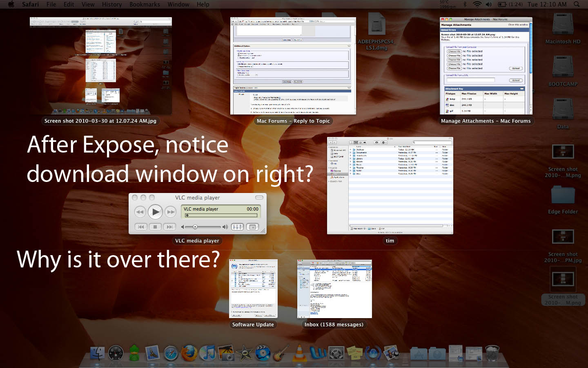The width and height of the screenshot is (588, 368).
Task: Select ADBEPHSPCS4_LS1.dmg file on desktop
Action: [x=376, y=32]
